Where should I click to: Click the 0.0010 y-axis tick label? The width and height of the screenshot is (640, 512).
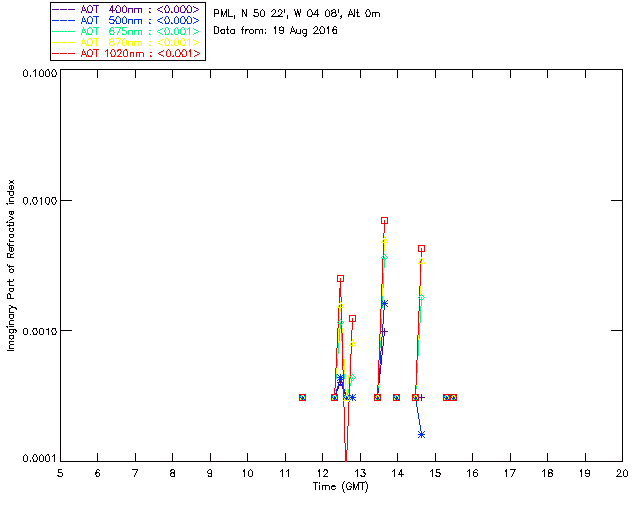[x=39, y=331]
